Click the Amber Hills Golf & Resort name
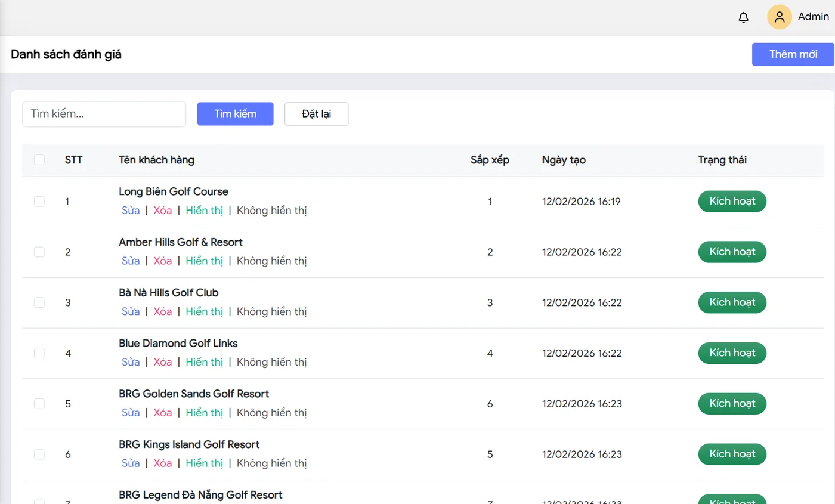 pyautogui.click(x=181, y=242)
